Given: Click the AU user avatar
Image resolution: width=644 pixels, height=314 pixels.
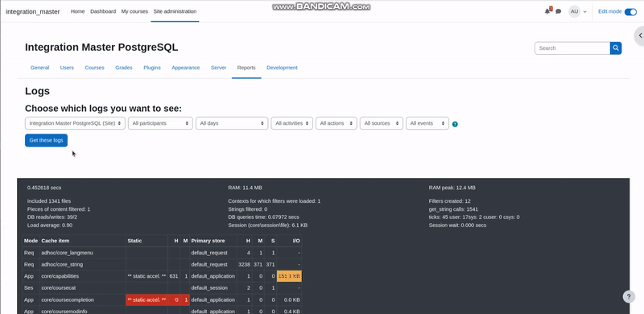Looking at the screenshot, I should coord(574,11).
